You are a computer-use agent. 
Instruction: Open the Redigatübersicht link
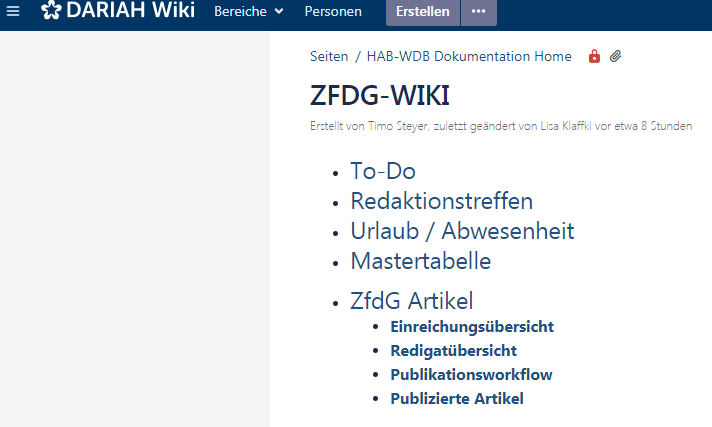point(453,350)
